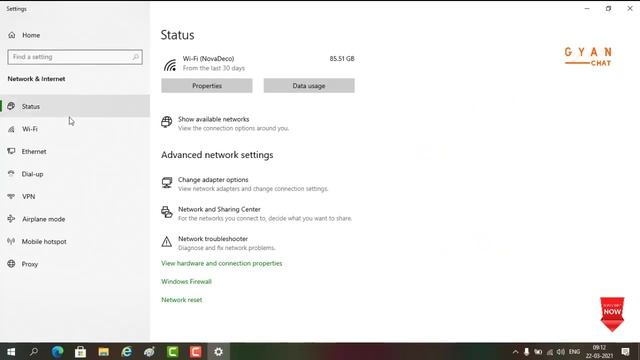
Task: Launch Microsoft Edge from the taskbar
Action: coord(57,351)
